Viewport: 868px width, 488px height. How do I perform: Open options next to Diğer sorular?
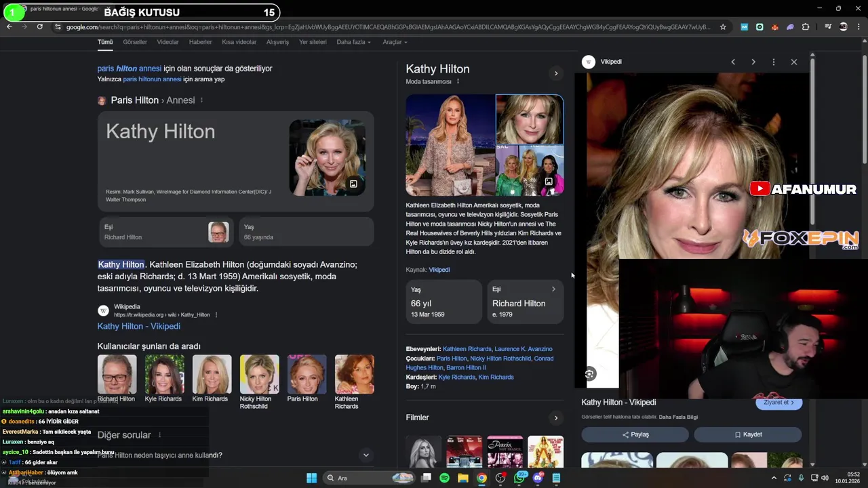[159, 435]
